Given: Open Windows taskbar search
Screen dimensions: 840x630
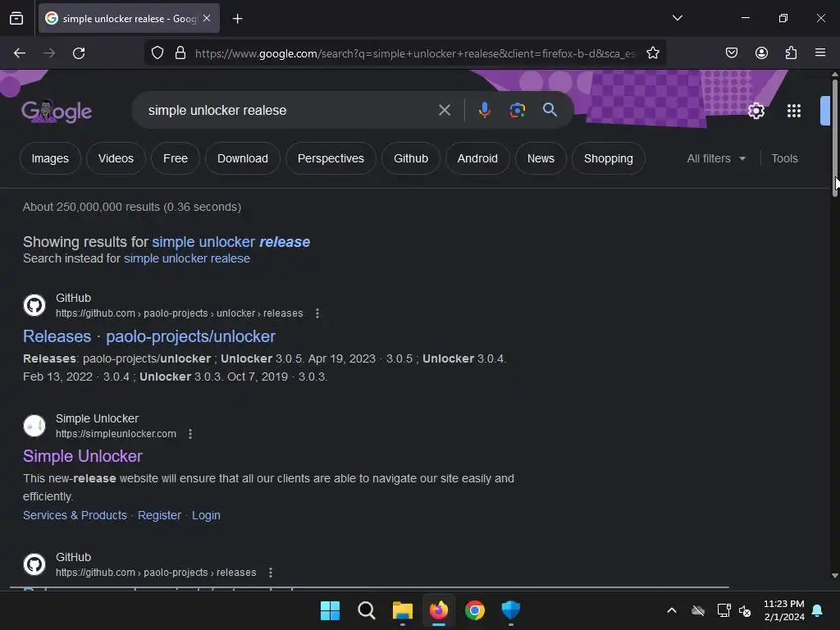Looking at the screenshot, I should 367,610.
